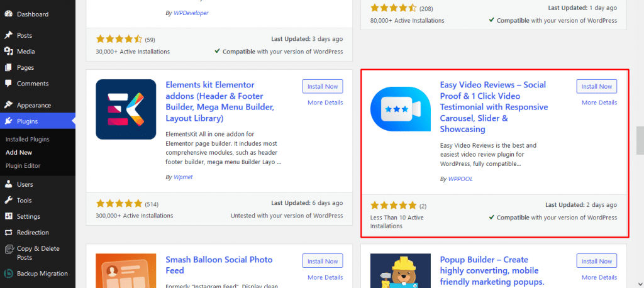Open Installed Plugins submenu item
The width and height of the screenshot is (644, 288).
tap(28, 139)
